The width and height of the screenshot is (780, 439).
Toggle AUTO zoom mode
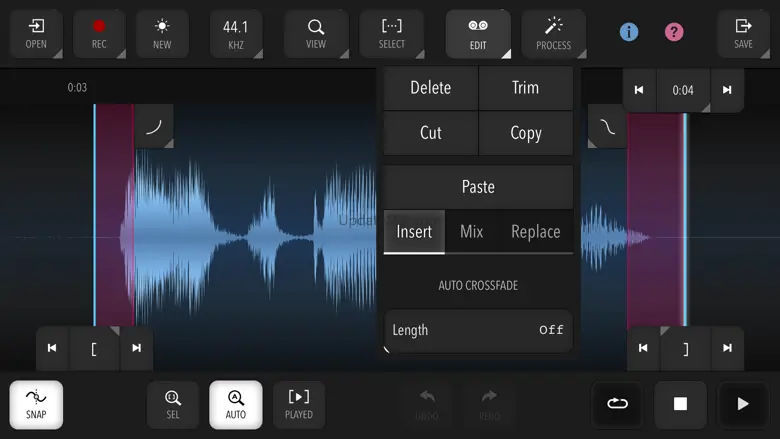tap(236, 405)
